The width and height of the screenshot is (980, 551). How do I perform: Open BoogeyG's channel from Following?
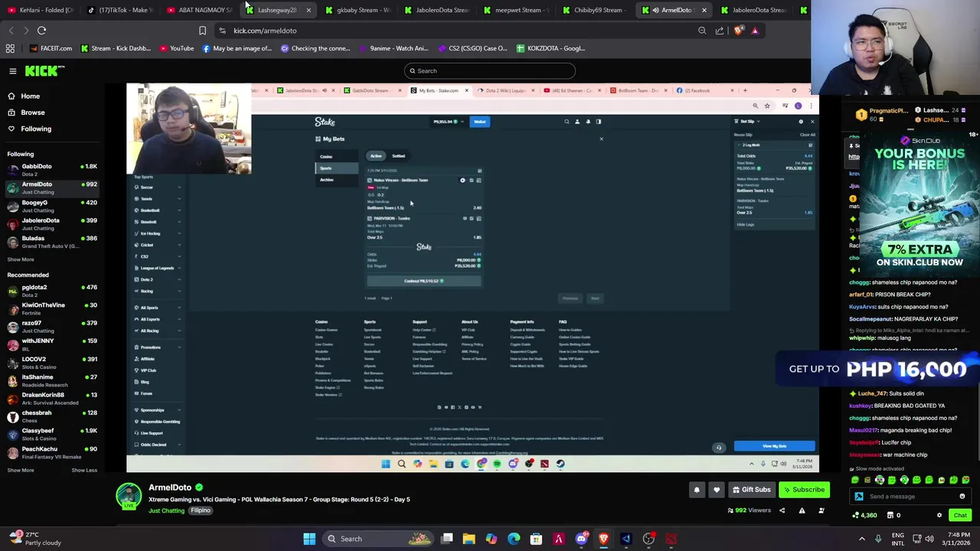(54, 206)
